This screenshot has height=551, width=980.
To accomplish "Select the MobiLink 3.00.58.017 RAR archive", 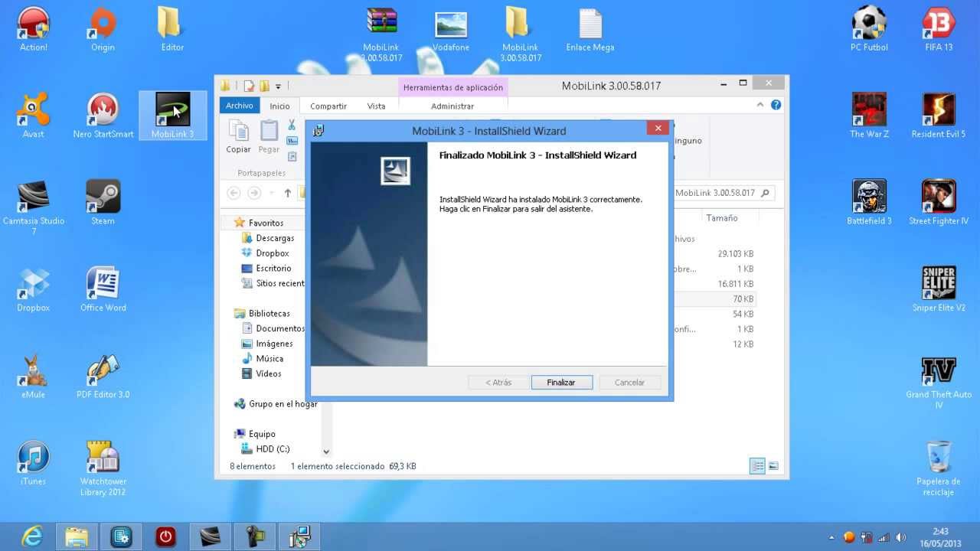I will (381, 34).
